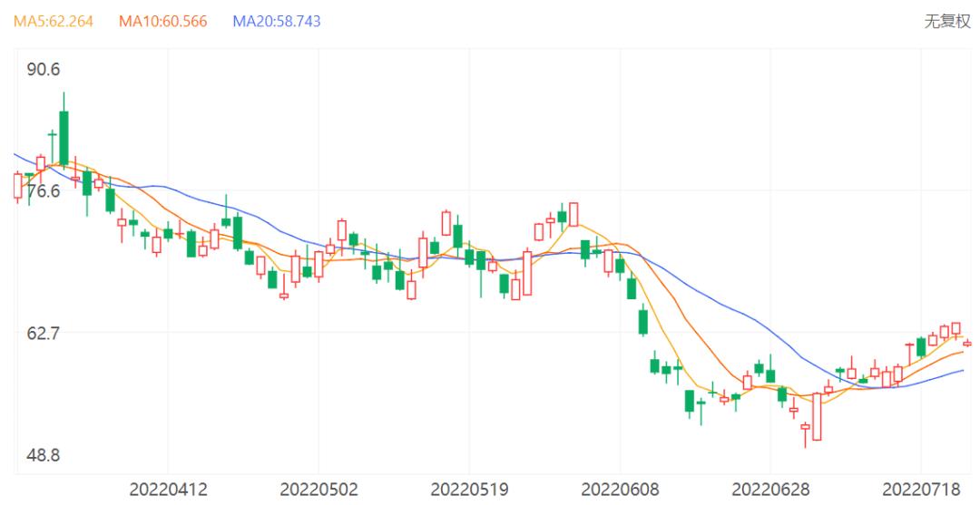The height and width of the screenshot is (505, 980).
Task: Select the 20220718 date label
Action: pos(921,490)
